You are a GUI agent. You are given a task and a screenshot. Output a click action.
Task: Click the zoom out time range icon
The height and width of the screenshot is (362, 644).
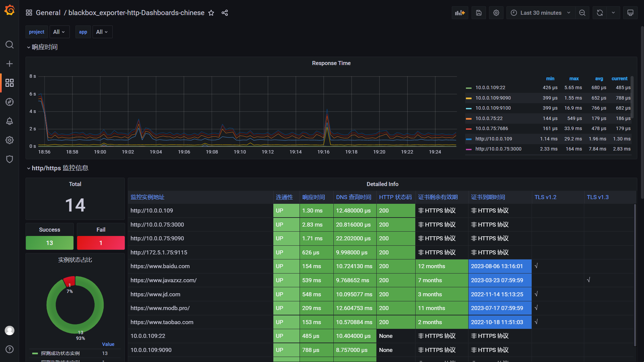(582, 13)
